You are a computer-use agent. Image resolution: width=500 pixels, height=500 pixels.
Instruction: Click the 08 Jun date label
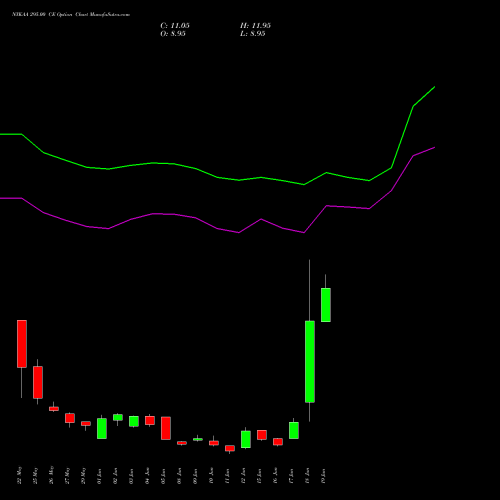click(179, 476)
